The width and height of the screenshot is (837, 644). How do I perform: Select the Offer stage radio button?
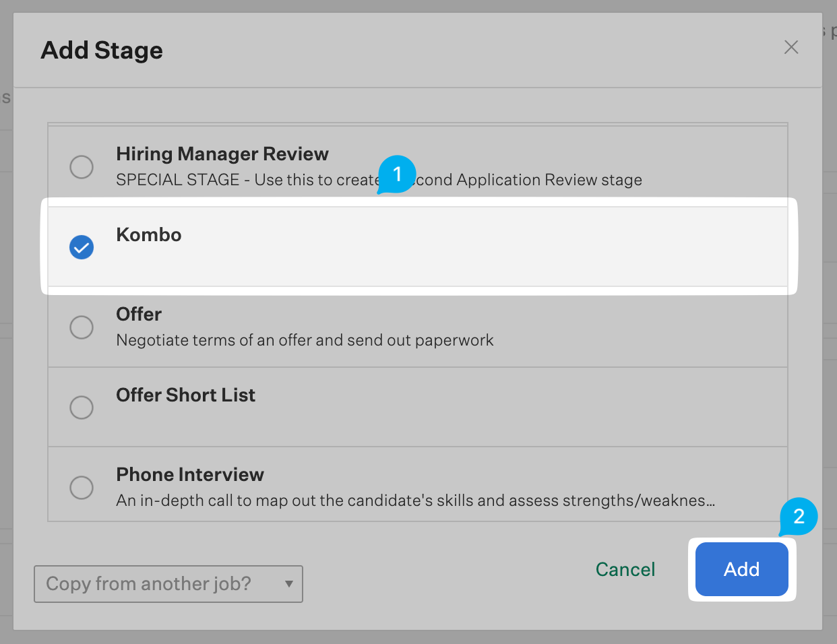(x=82, y=327)
